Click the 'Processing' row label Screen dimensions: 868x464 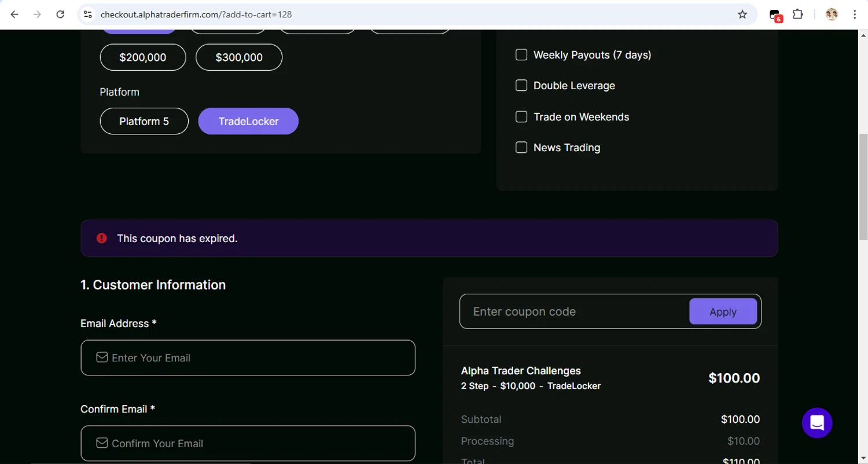pos(487,441)
